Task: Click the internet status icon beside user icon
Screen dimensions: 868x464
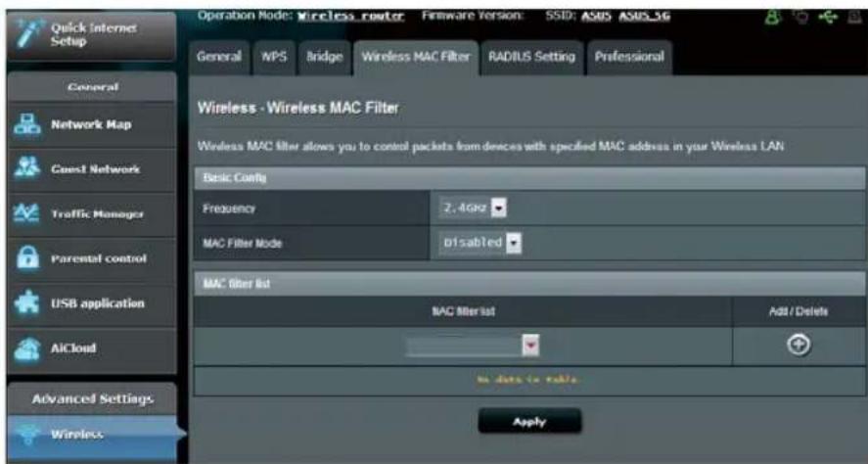Action: 800,18
